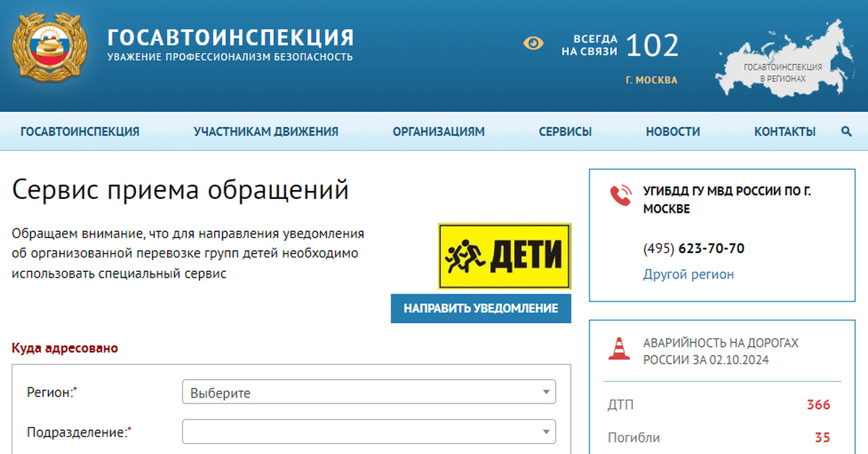Open the Регион Выберите dropdown
Viewport: 868px width, 454px height.
369,393
